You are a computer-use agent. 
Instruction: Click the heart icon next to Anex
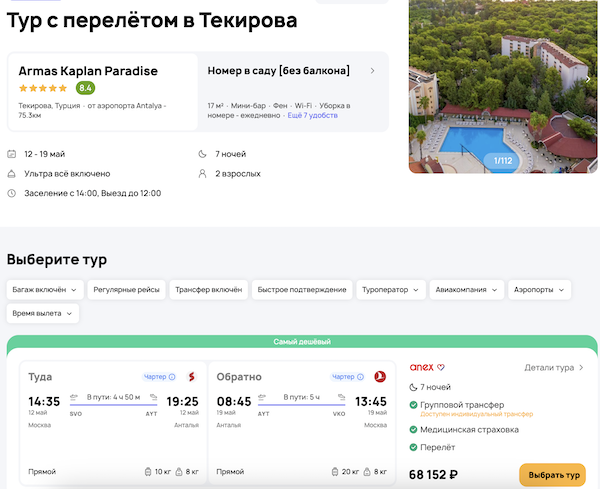click(x=441, y=367)
